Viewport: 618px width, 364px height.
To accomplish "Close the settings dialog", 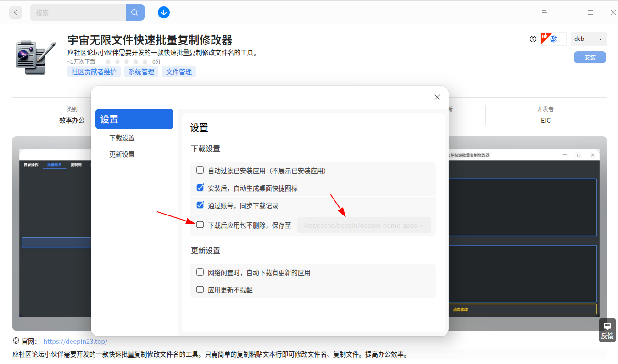I will (437, 97).
